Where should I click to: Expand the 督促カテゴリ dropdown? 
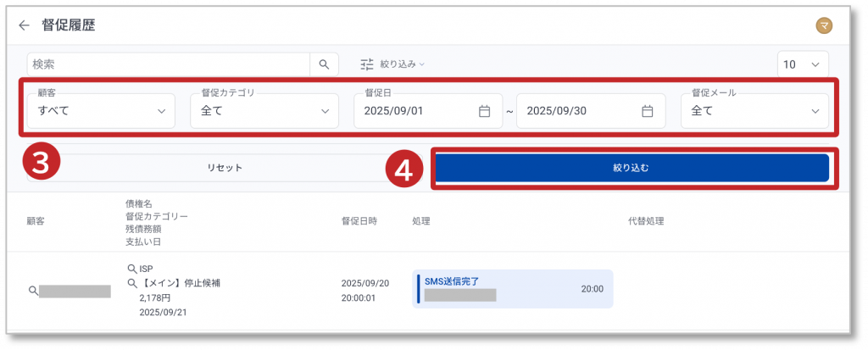[264, 111]
